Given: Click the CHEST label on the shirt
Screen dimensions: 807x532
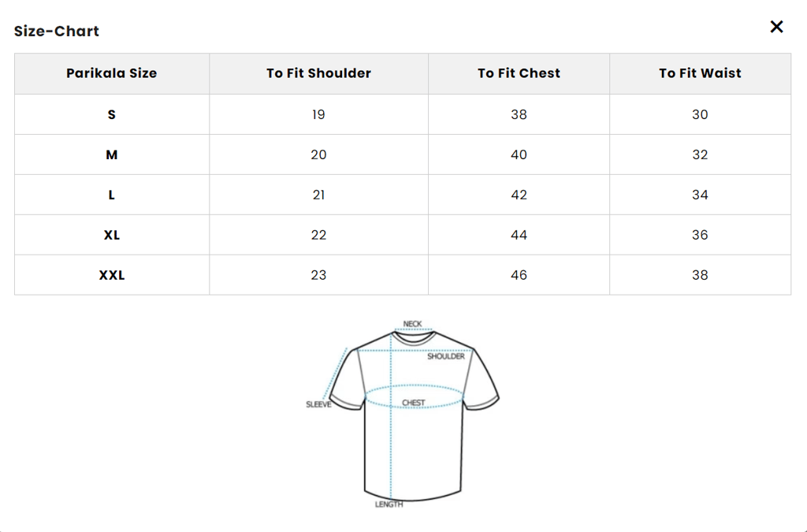Looking at the screenshot, I should click(x=414, y=403).
